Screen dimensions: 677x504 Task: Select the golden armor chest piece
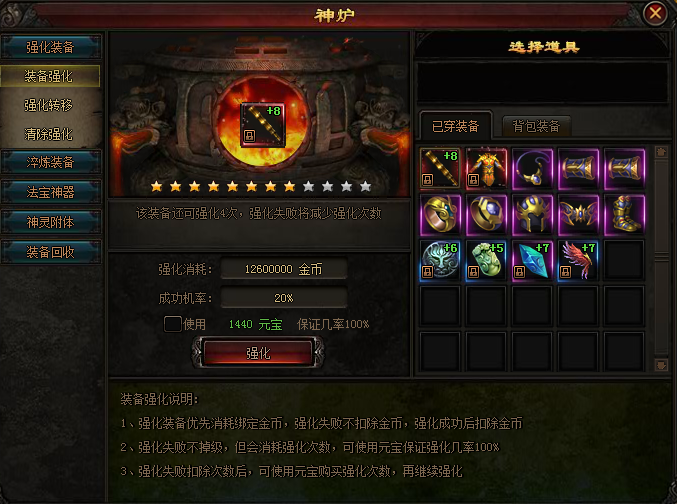[486, 168]
